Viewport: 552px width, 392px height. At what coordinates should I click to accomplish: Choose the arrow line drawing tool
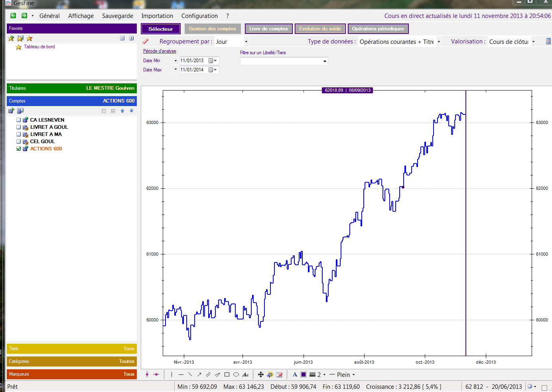point(199,374)
